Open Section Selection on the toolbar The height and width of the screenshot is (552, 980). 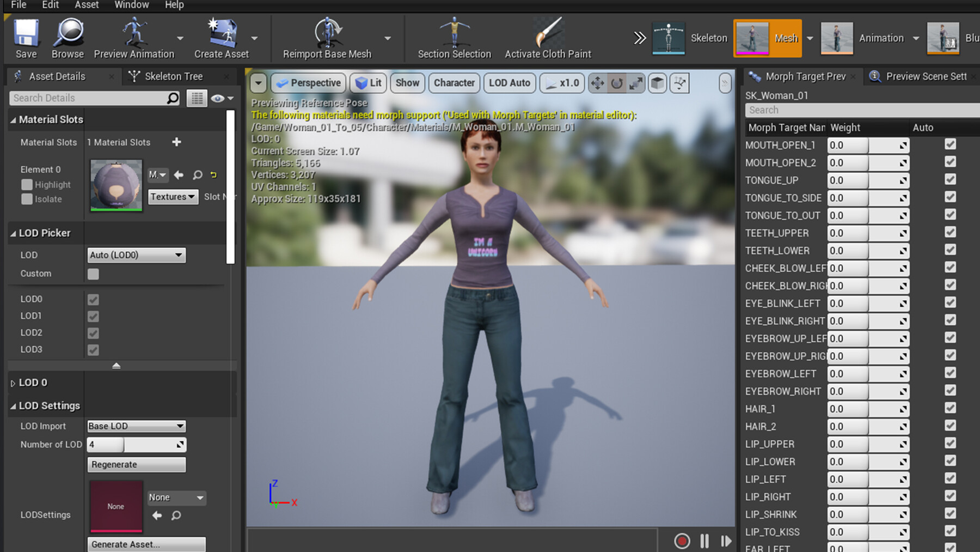click(454, 33)
